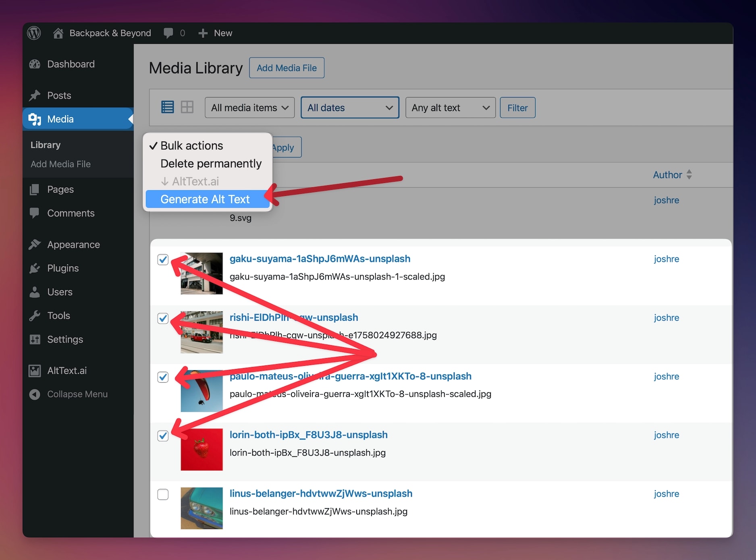This screenshot has height=560, width=756.
Task: Switch to list view icon
Action: coord(168,107)
